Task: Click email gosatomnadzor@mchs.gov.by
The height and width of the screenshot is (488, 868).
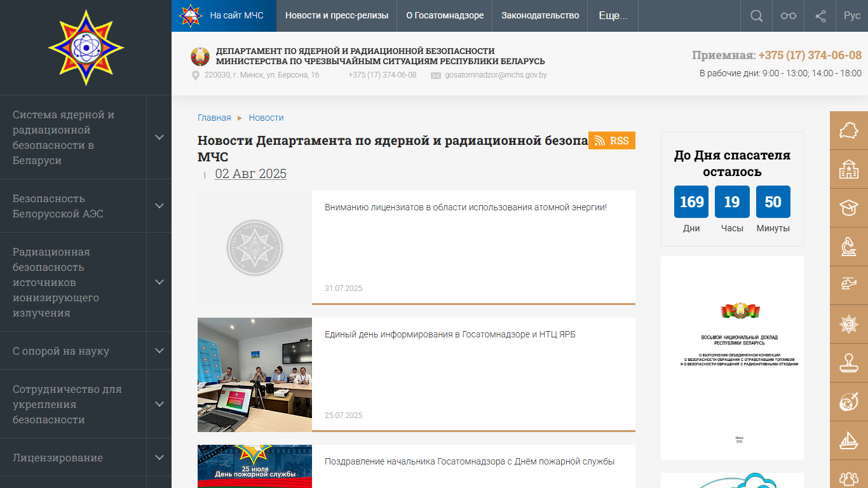Action: (x=496, y=75)
